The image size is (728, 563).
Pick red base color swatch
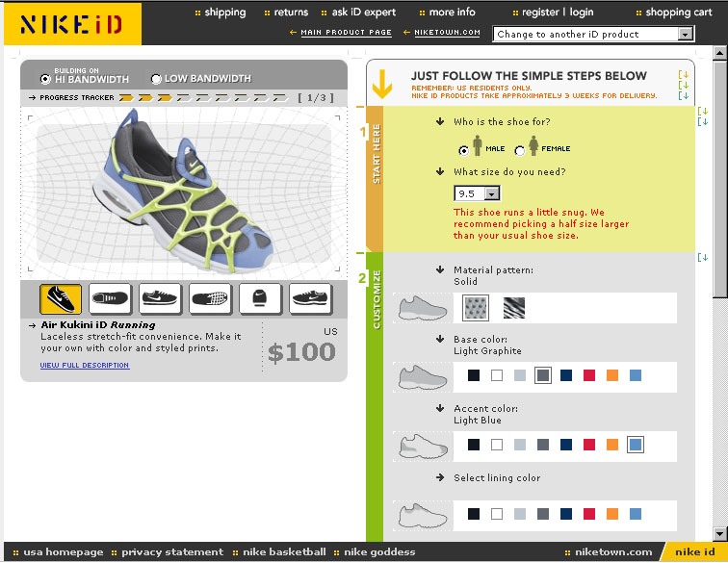click(x=589, y=375)
